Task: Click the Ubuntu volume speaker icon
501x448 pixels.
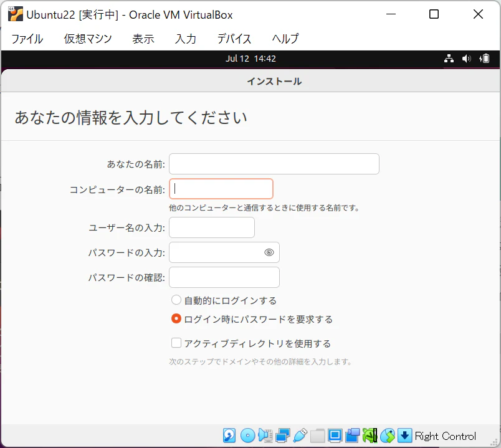Action: pos(467,59)
